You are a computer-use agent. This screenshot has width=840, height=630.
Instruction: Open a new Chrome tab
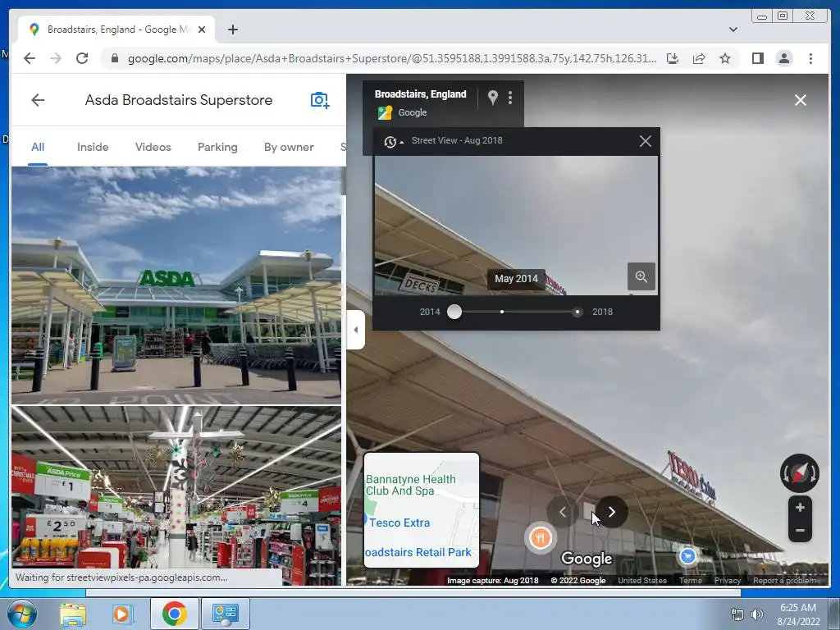[232, 30]
